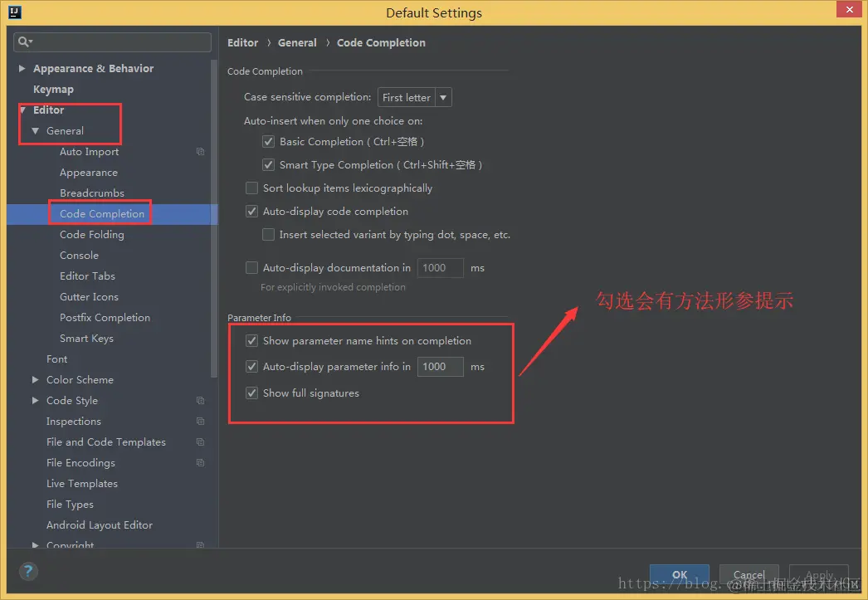Uncheck Show parameter name hints on completion

click(252, 341)
